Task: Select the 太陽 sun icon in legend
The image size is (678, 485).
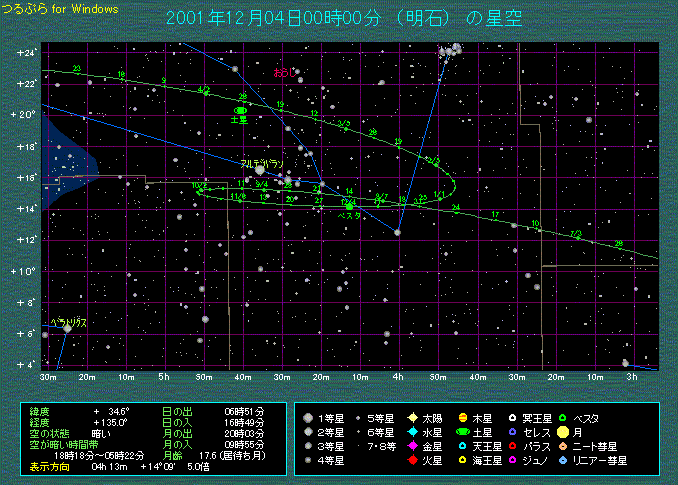Action: click(413, 418)
